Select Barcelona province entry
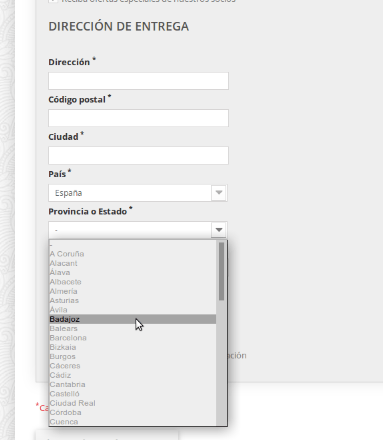The image size is (383, 440). click(x=133, y=338)
